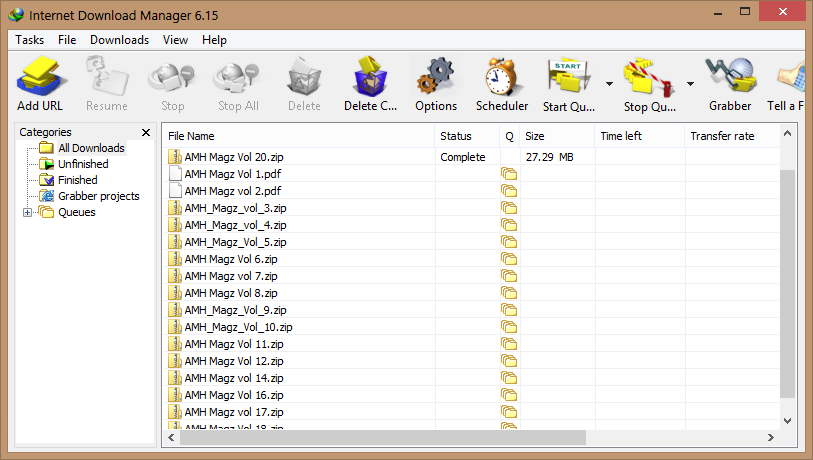This screenshot has height=460, width=813.
Task: Click horizontal scrollbar right arrow
Action: click(x=771, y=438)
